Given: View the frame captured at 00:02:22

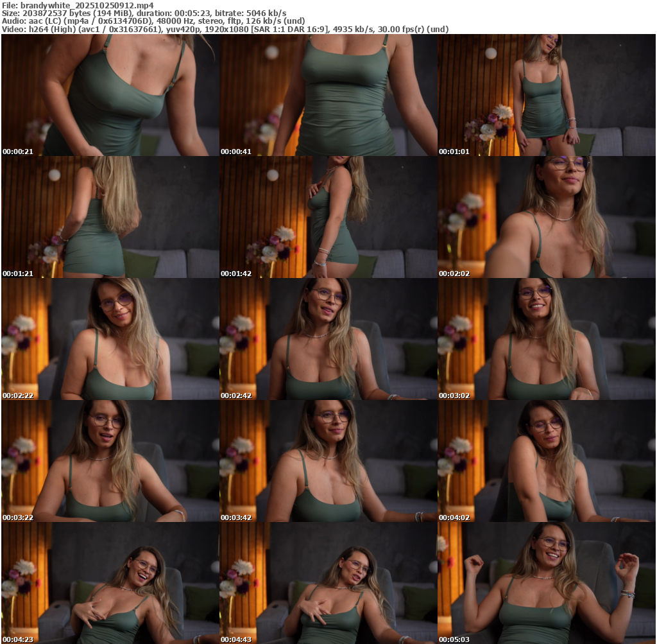Looking at the screenshot, I should coord(110,339).
